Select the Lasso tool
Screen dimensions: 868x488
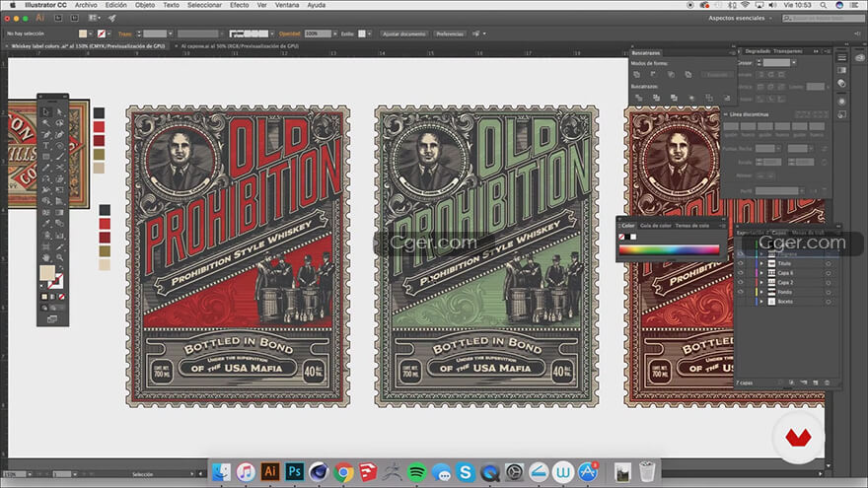pyautogui.click(x=59, y=123)
